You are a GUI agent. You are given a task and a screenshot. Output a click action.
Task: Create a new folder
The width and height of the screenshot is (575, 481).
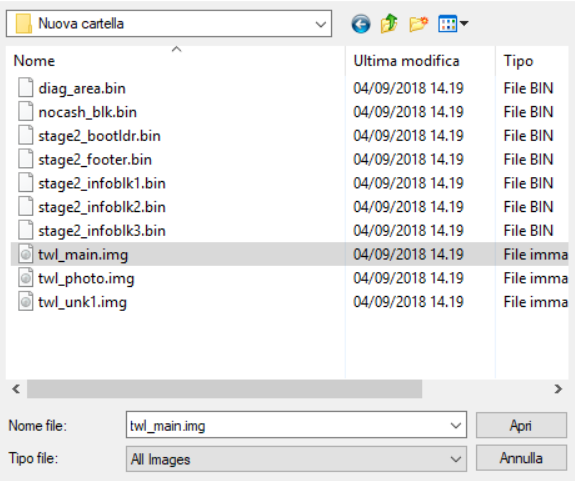pos(418,24)
